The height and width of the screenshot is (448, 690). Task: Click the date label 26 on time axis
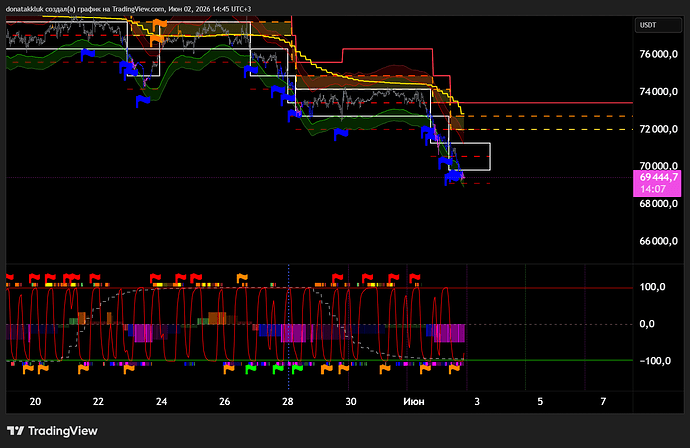point(224,401)
